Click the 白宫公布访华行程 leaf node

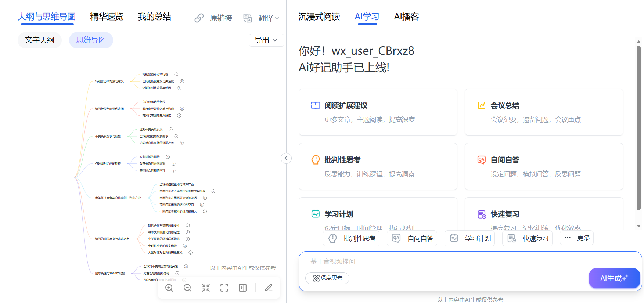pos(154,102)
